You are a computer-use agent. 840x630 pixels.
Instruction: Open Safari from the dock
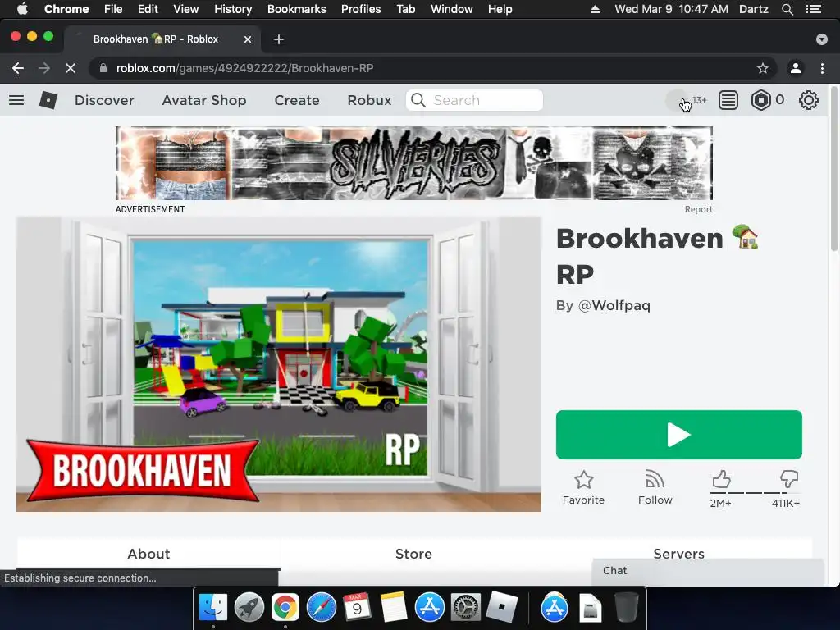coord(322,608)
